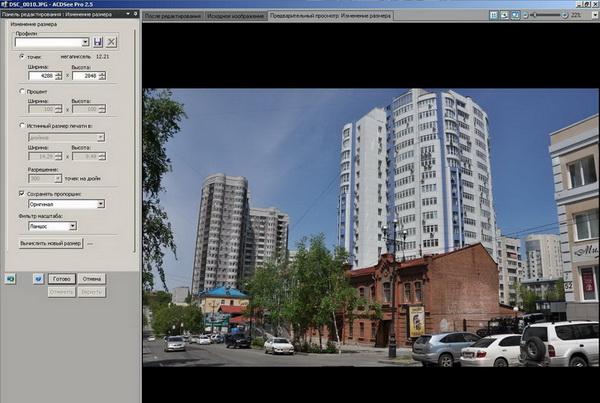The image size is (600, 403).
Task: Click the 'Изменение размера' panel heading text
Action: 34,24
